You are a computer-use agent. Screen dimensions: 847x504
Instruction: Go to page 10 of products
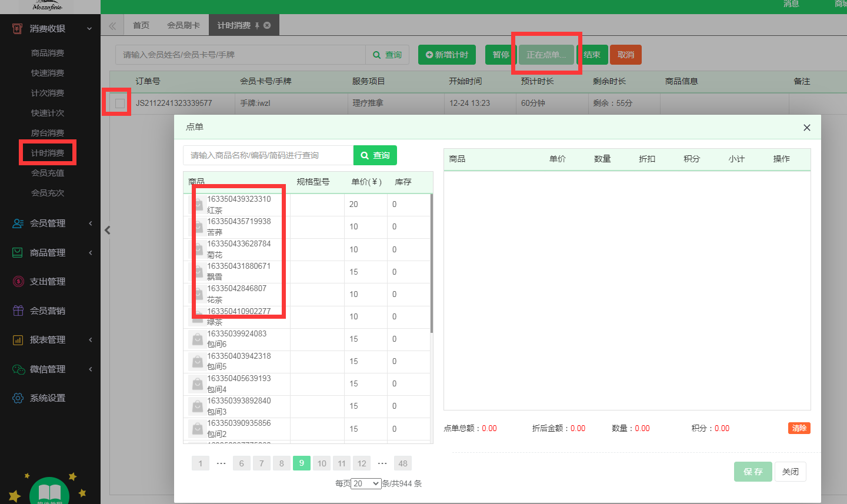click(x=322, y=463)
